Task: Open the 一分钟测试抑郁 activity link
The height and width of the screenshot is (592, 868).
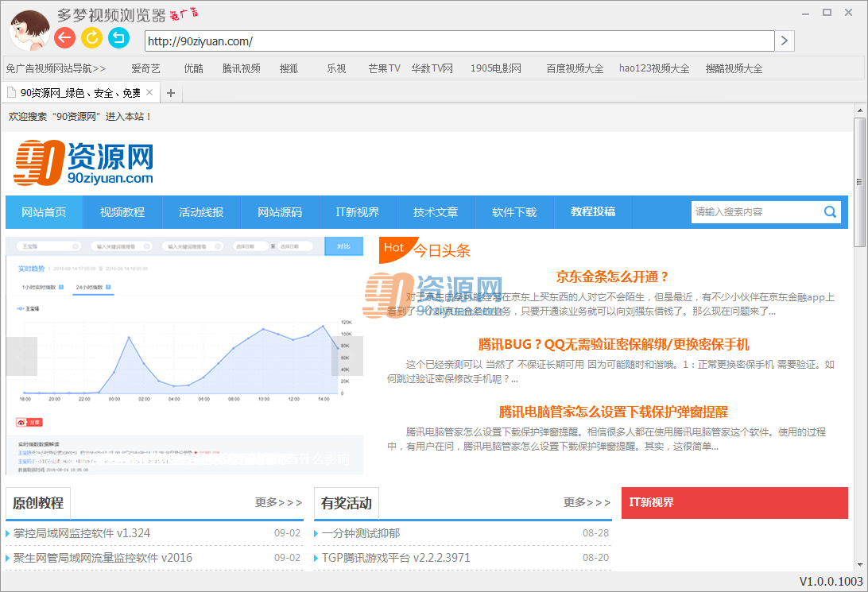Action: (x=361, y=533)
